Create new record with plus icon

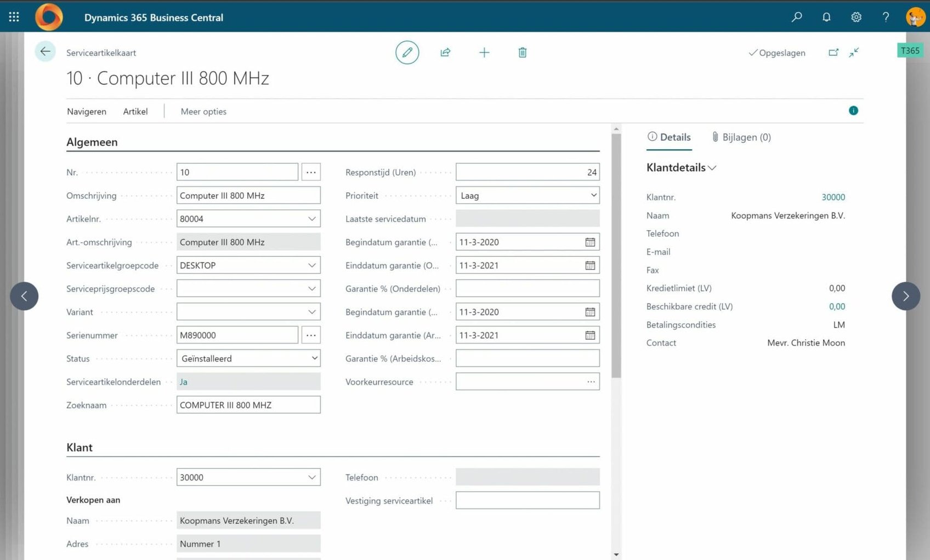tap(484, 53)
